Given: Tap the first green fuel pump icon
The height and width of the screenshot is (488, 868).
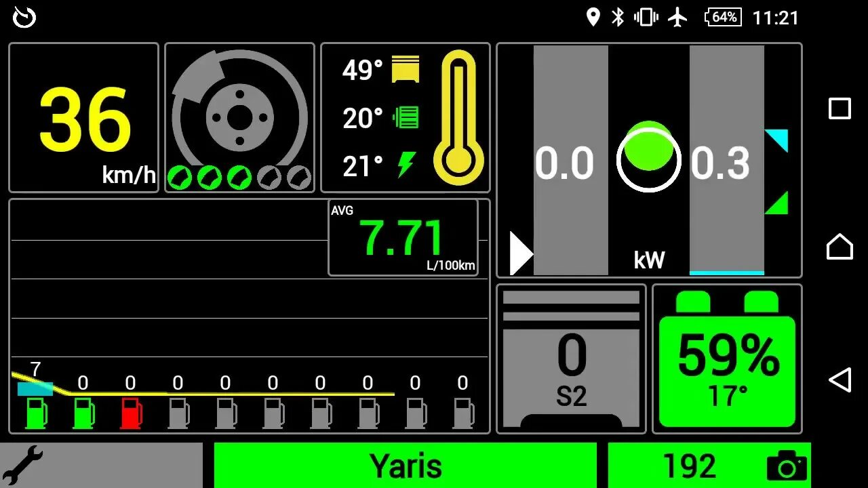Looking at the screenshot, I should [37, 413].
